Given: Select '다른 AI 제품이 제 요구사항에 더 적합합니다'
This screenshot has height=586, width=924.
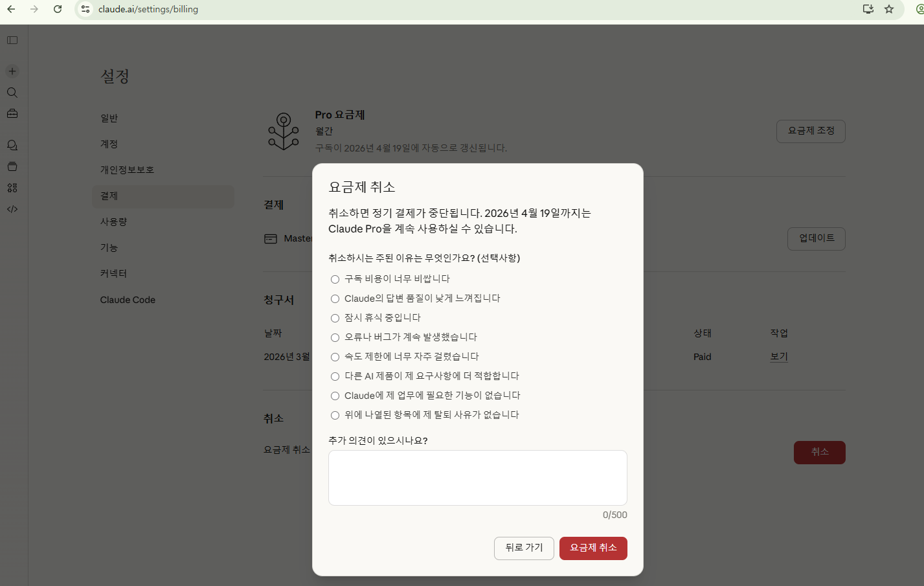Looking at the screenshot, I should pos(335,376).
